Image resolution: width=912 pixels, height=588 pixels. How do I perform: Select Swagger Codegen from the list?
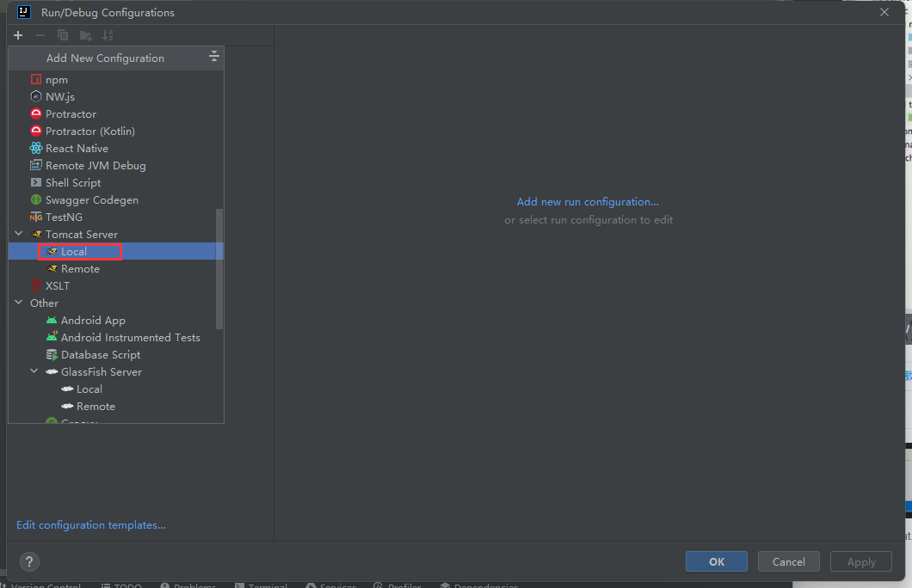coord(91,199)
